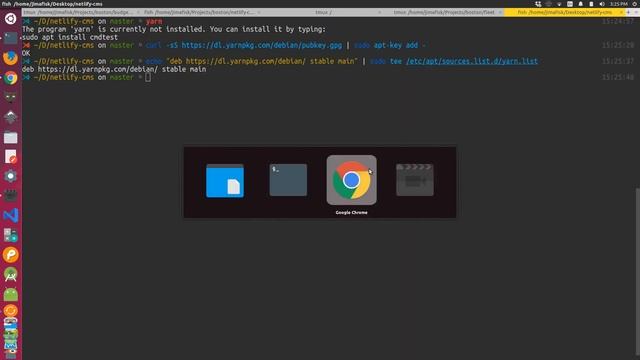
Task: Open the calculator-style app in the dock
Action: pos(11,235)
